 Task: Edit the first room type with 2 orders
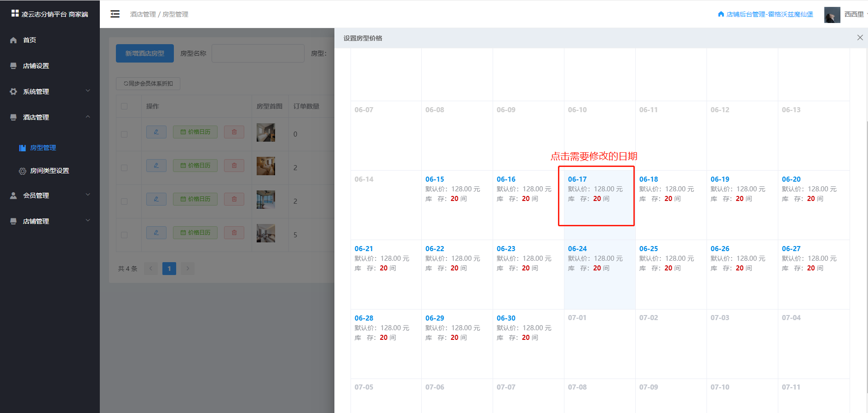(x=156, y=166)
